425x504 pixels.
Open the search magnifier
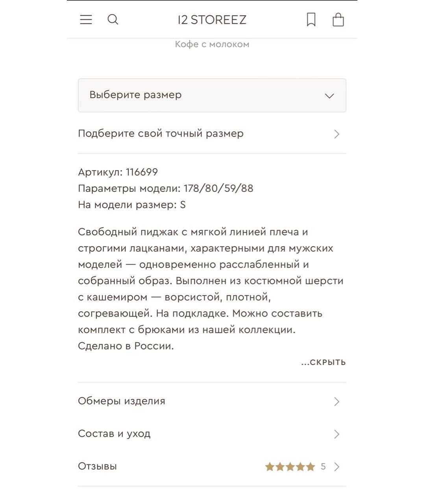(113, 20)
